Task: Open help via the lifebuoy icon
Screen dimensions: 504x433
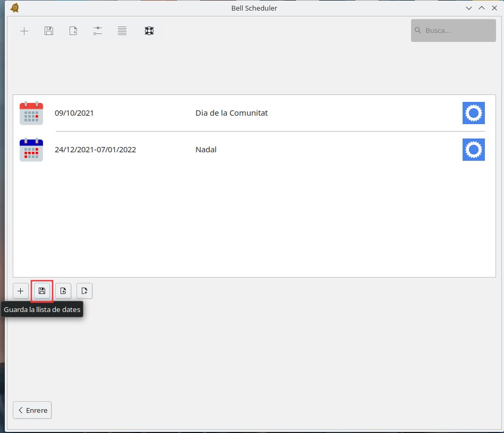Action: (149, 31)
